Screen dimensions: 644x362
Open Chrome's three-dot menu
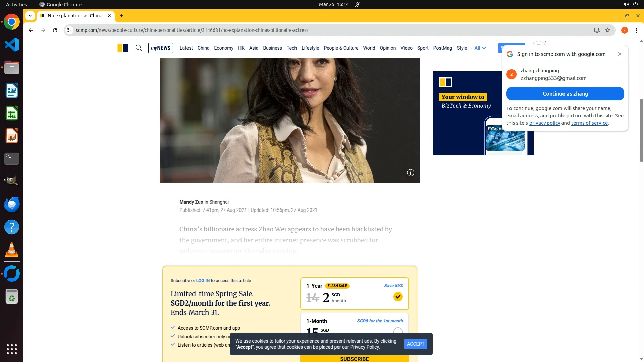636,30
